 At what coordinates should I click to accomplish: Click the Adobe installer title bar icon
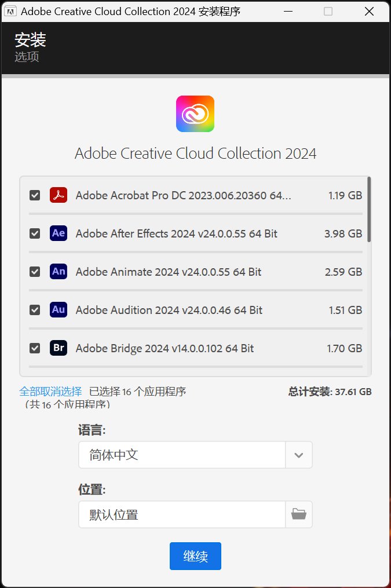pyautogui.click(x=10, y=12)
